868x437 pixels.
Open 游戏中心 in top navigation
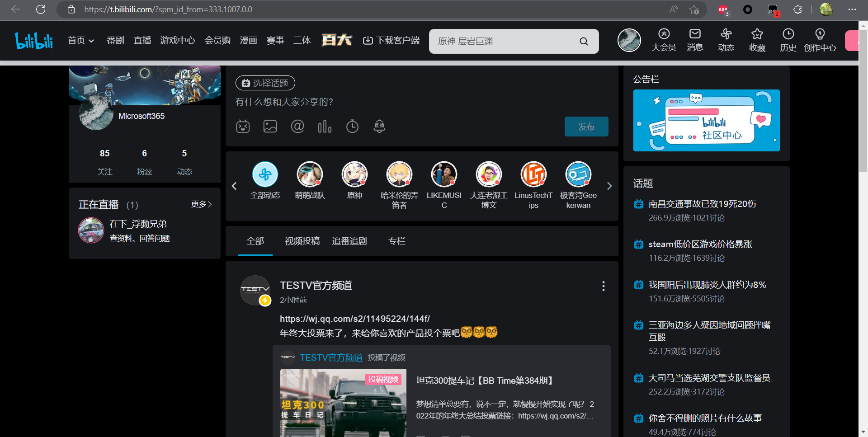(178, 40)
